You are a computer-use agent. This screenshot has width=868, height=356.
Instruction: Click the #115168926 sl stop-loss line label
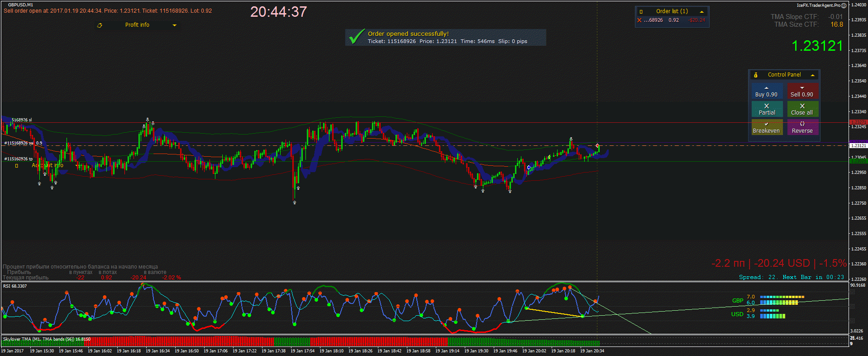[x=21, y=120]
